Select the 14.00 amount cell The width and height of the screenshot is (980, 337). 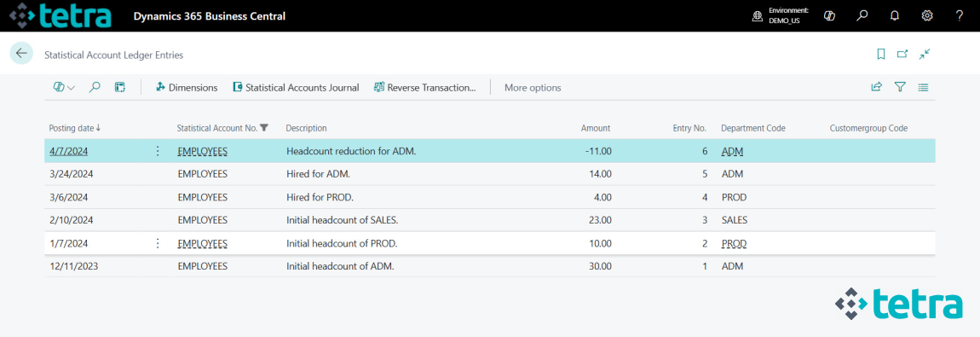pos(601,174)
